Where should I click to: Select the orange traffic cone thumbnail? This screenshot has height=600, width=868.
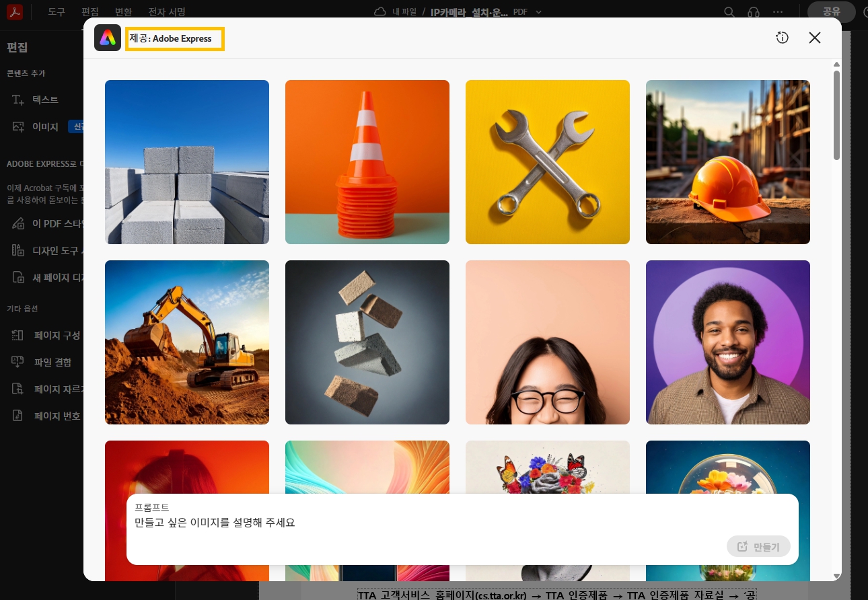(x=367, y=162)
